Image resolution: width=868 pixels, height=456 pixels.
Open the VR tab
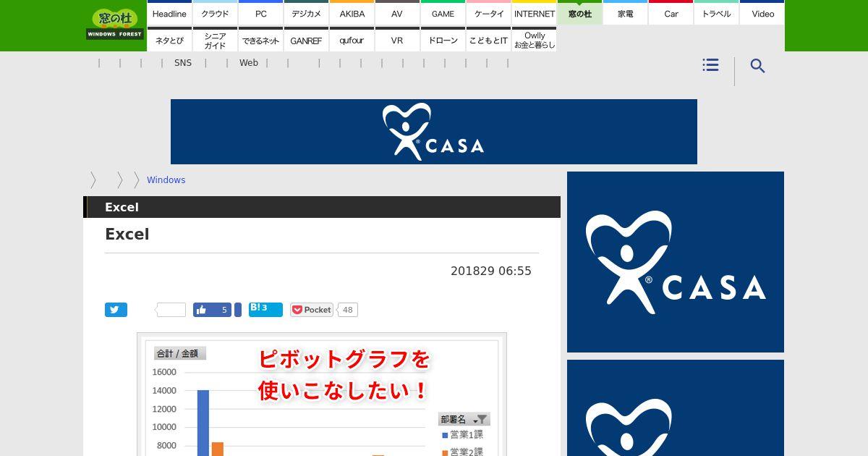pos(397,39)
